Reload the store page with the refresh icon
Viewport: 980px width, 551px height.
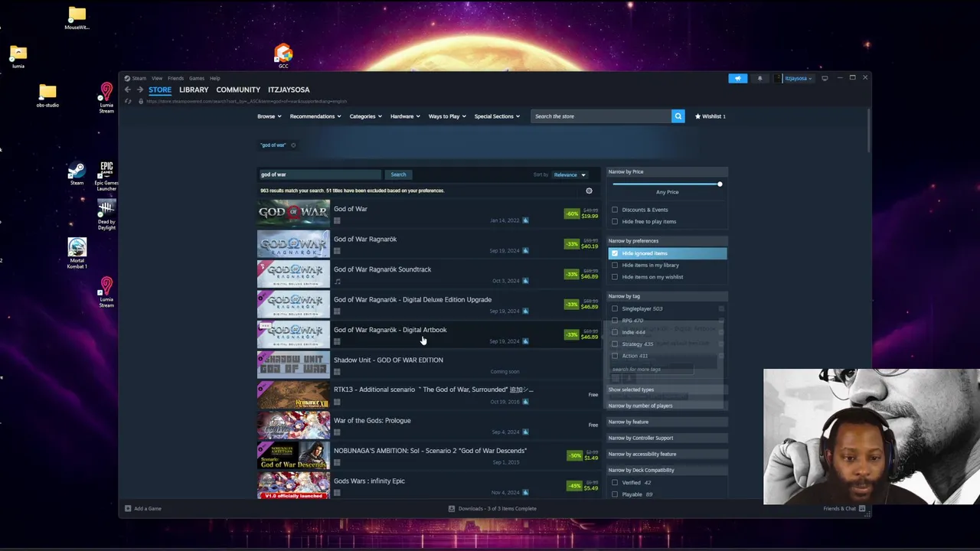(x=128, y=101)
